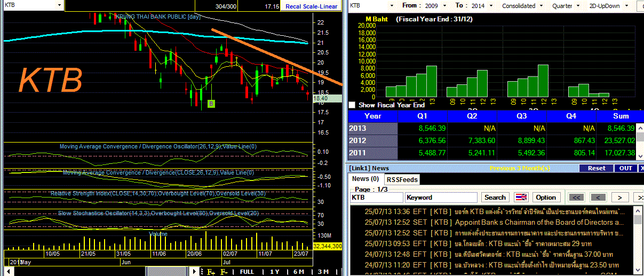Click the Sum column header
The height and width of the screenshot is (276, 644).
point(621,116)
